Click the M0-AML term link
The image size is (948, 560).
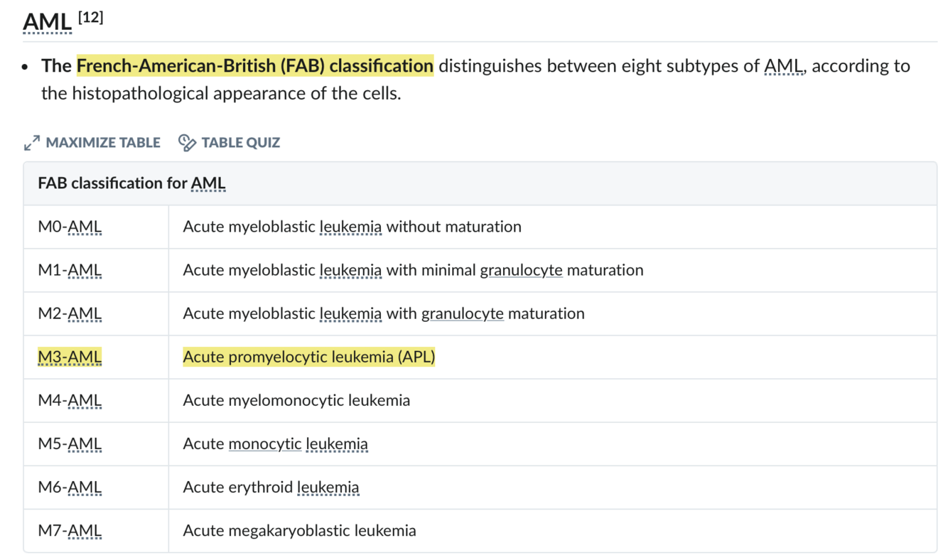click(x=70, y=227)
